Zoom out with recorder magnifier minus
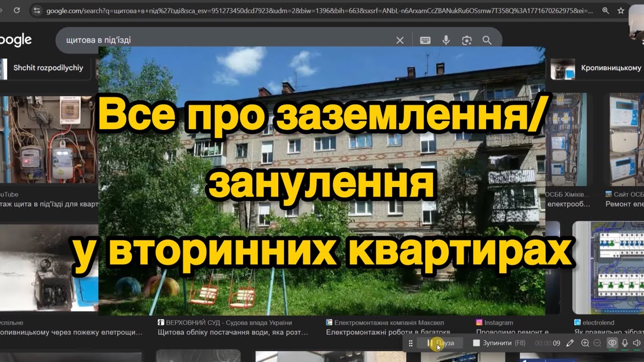The image size is (644, 362). coord(597,343)
